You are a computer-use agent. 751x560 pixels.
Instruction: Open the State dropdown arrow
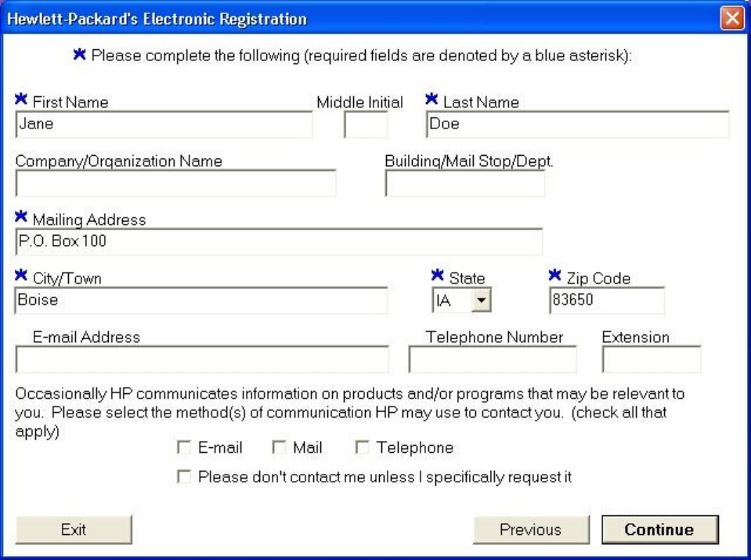[482, 301]
